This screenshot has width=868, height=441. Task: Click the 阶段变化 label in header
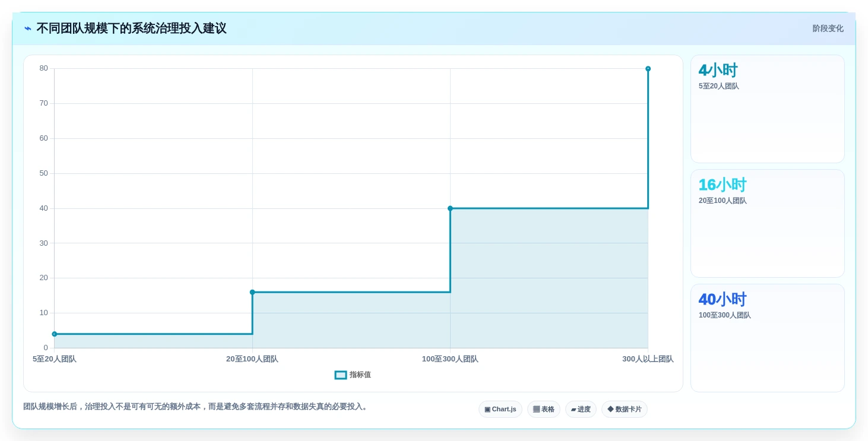828,28
